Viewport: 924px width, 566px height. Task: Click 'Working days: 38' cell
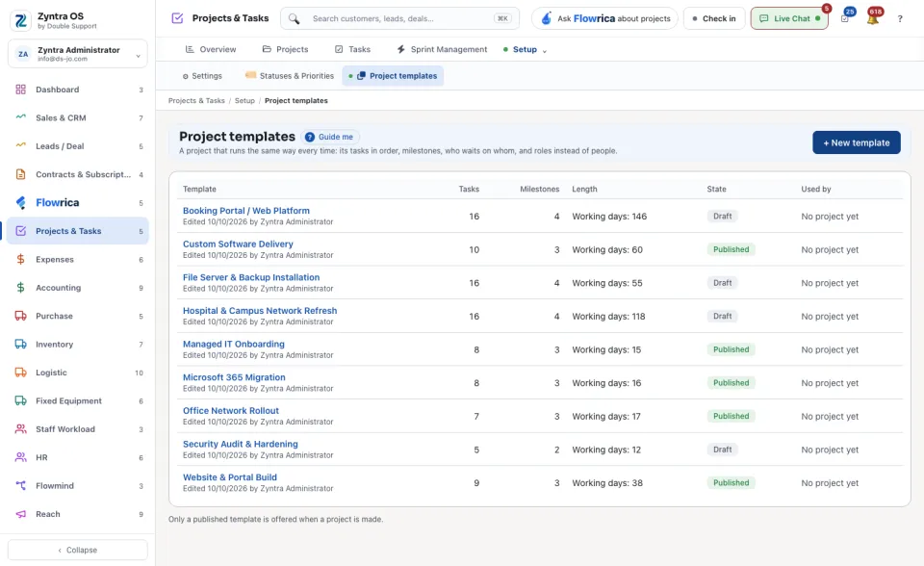coord(607,483)
